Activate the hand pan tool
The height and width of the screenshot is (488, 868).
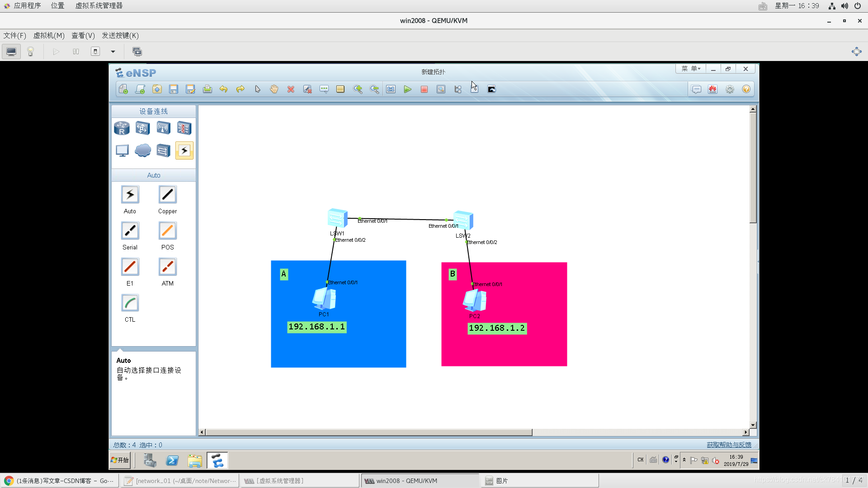point(274,89)
